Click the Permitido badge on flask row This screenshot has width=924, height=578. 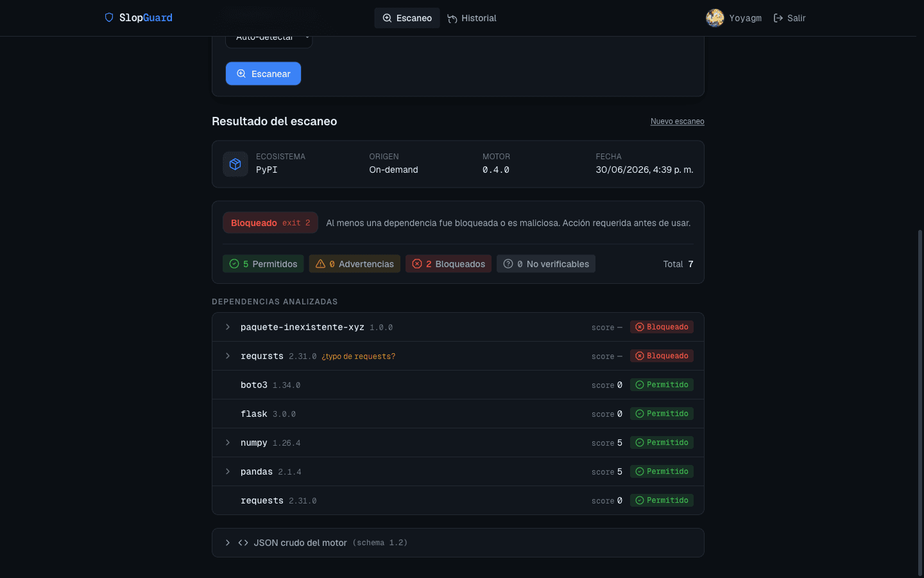[x=662, y=414]
